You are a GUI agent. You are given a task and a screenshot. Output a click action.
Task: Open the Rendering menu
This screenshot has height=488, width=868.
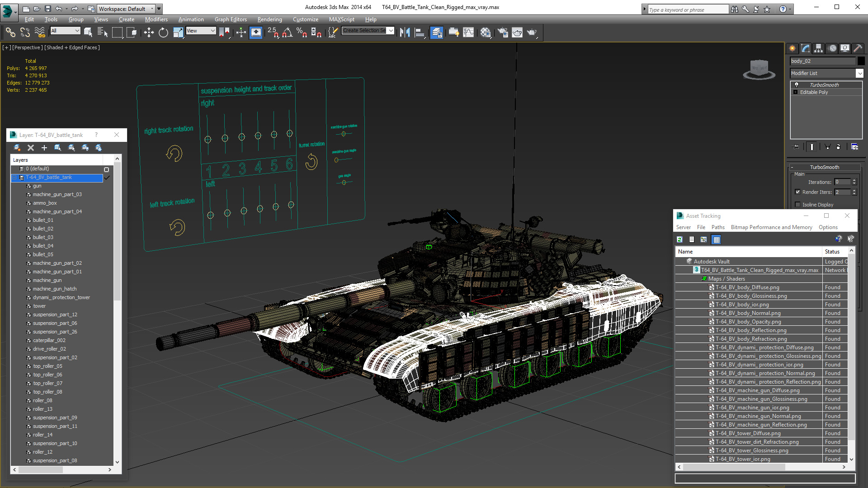click(269, 19)
